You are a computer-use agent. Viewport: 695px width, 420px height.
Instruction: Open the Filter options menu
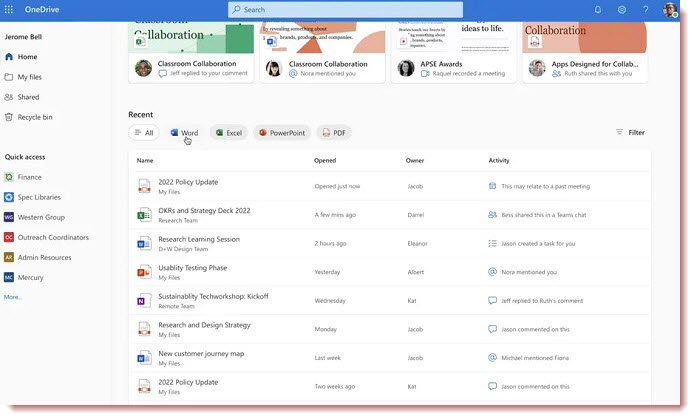coord(630,132)
